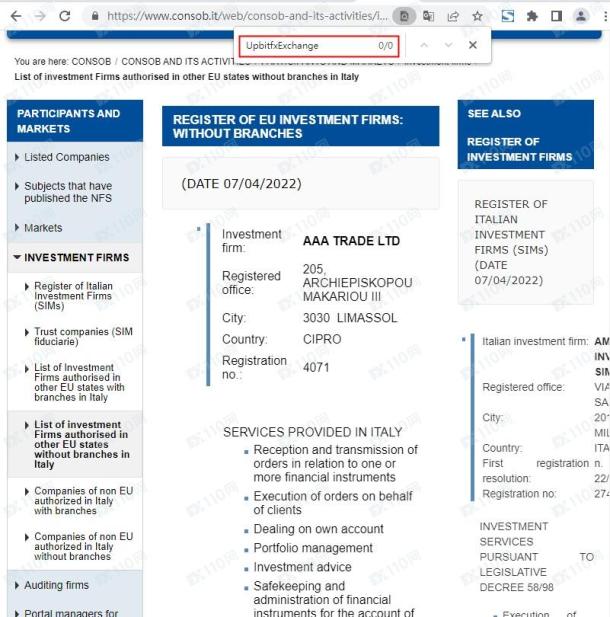Viewport: 610px width, 617px height.
Task: Click the Portfolio management list item
Action: point(313,548)
